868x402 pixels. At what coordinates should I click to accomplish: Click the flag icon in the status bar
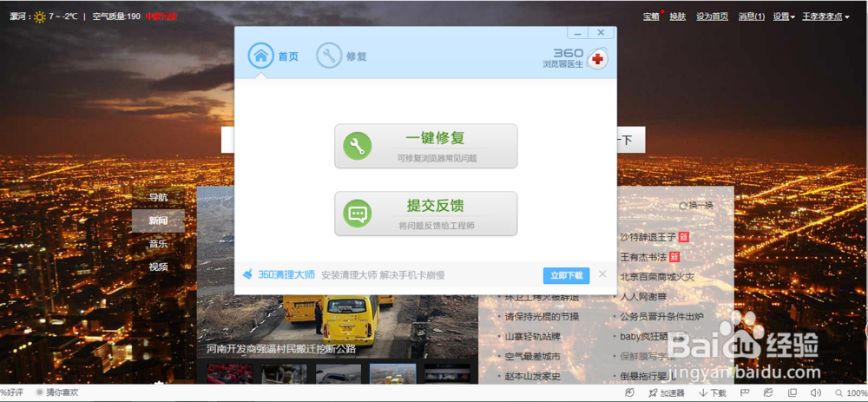point(746,392)
